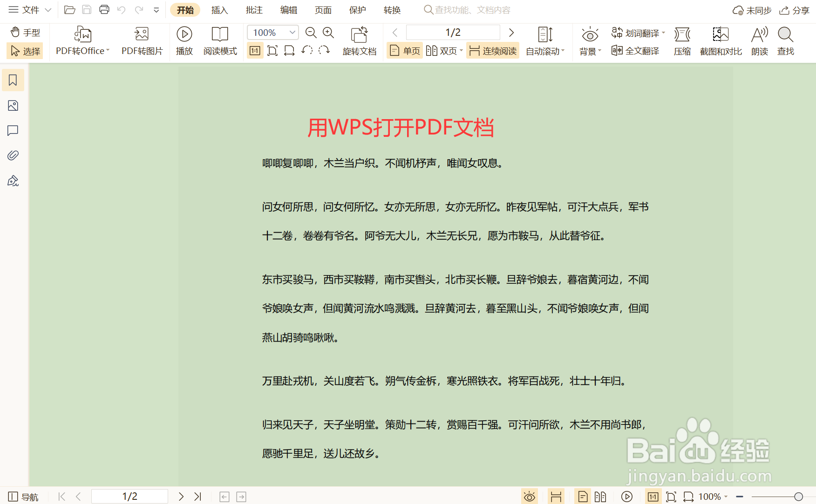Print the document with printer icon
816x504 pixels.
[x=104, y=10]
